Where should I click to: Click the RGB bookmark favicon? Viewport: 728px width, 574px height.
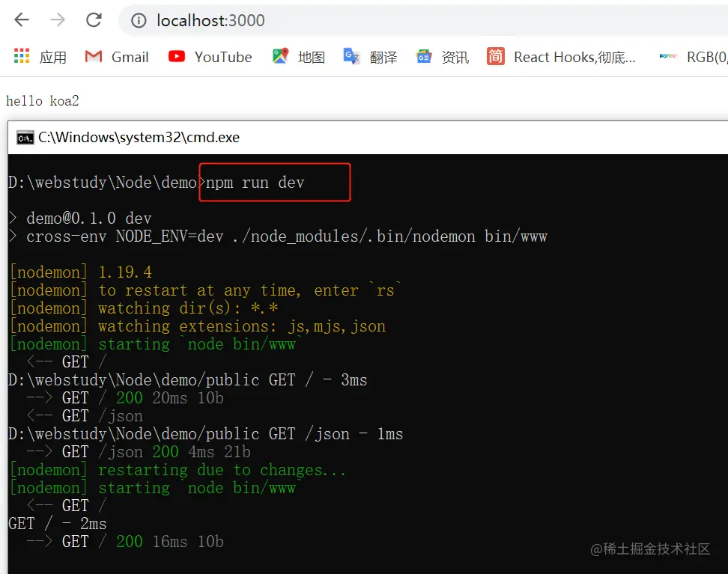pyautogui.click(x=668, y=56)
